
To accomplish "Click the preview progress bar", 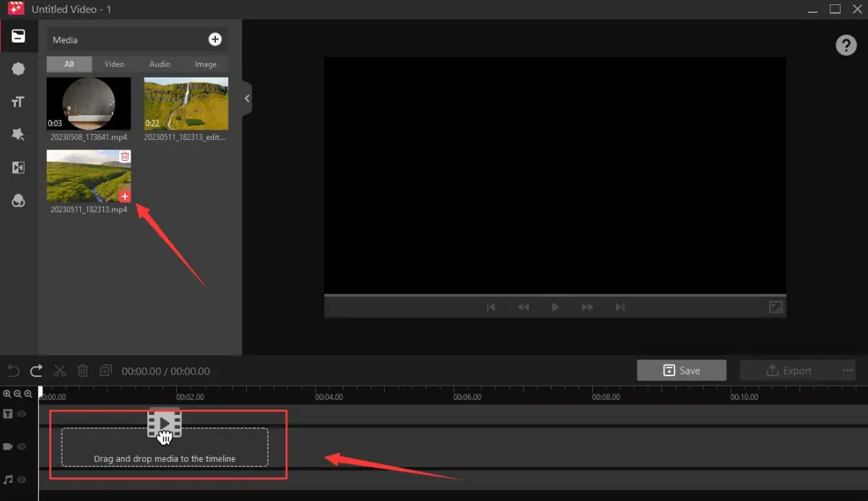I will pyautogui.click(x=555, y=295).
